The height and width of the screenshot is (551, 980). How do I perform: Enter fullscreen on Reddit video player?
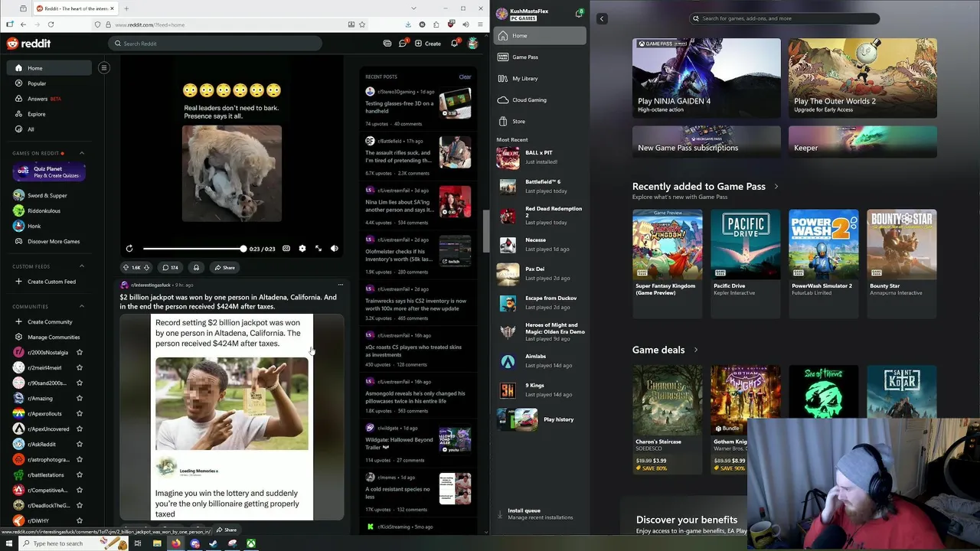(x=318, y=249)
